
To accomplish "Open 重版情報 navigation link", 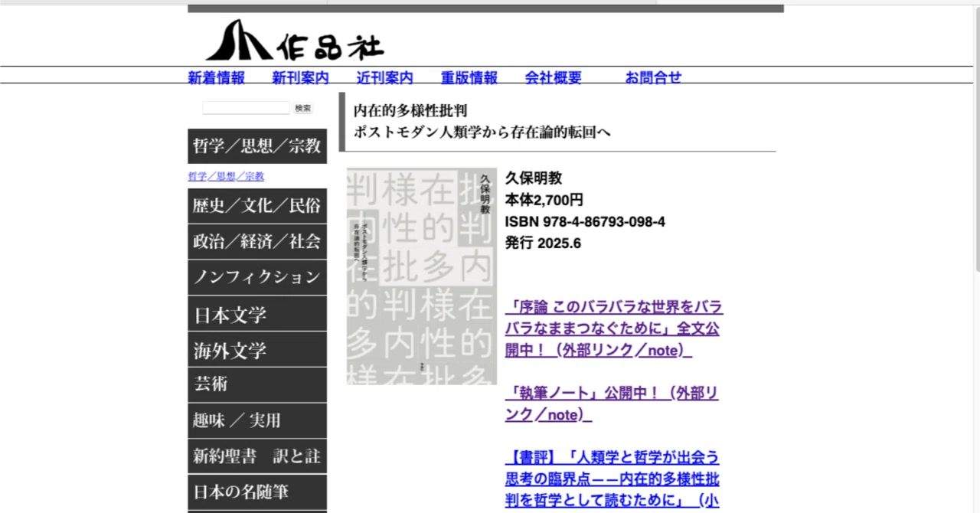I will pyautogui.click(x=469, y=77).
